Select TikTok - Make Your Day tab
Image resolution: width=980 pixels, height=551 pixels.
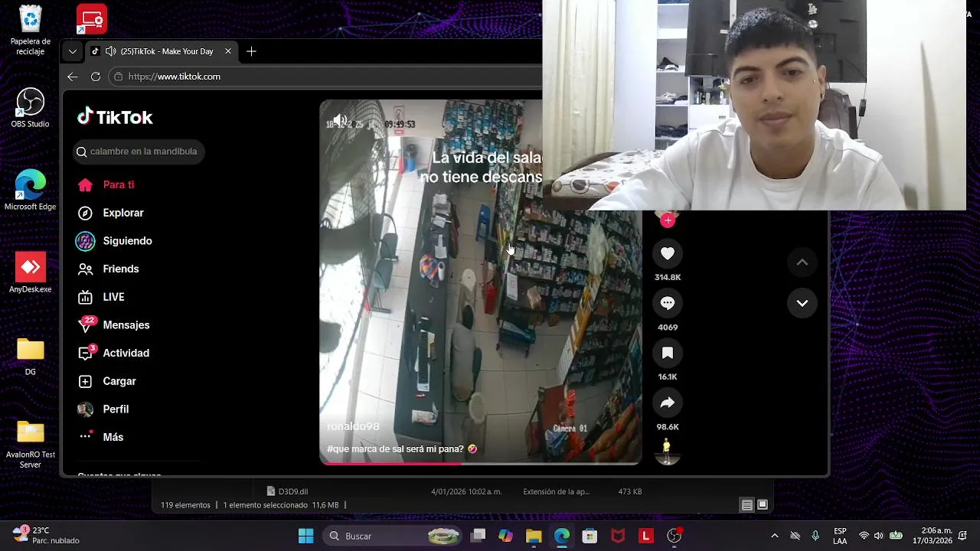pos(161,51)
